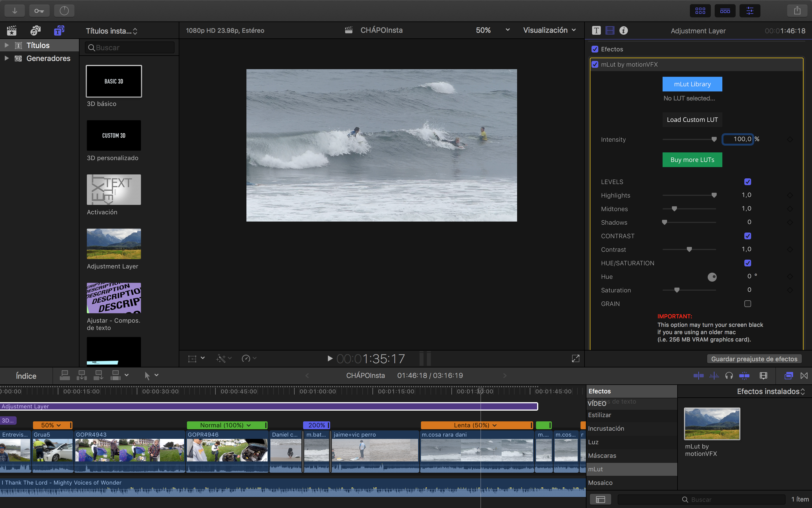Click the Buy more LUTs button
812x508 pixels.
pos(692,159)
